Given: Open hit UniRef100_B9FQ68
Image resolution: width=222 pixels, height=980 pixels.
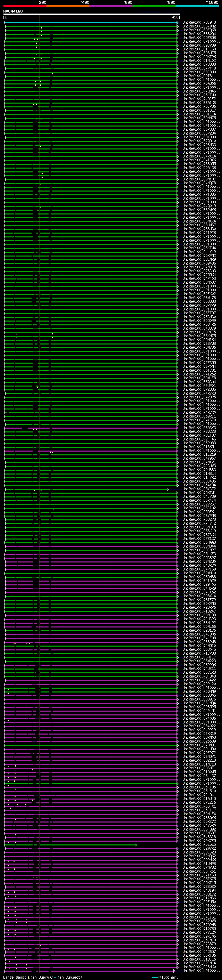Looking at the screenshot, I should (199, 30).
